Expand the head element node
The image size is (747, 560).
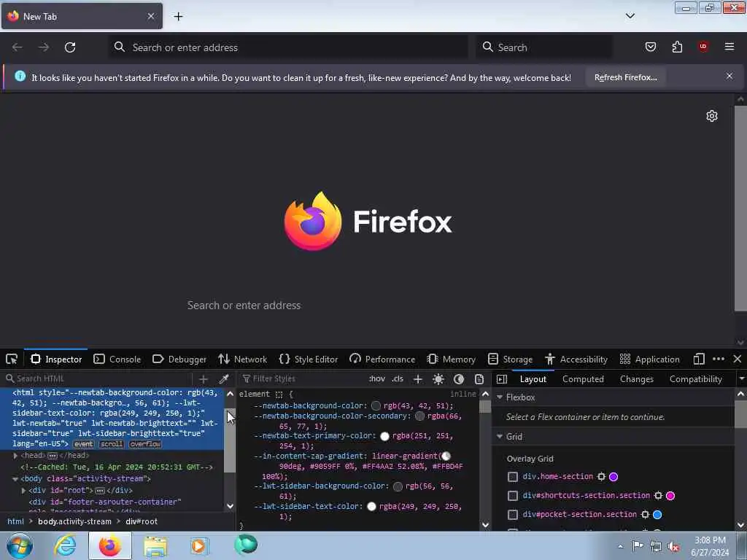[x=16, y=456]
